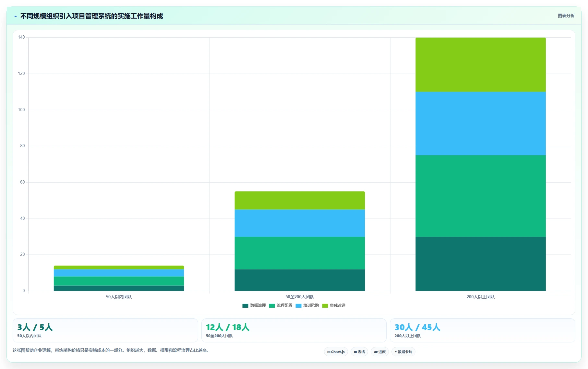Click the 表格 tag
Viewport: 588px width, 369px height.
[x=359, y=352]
